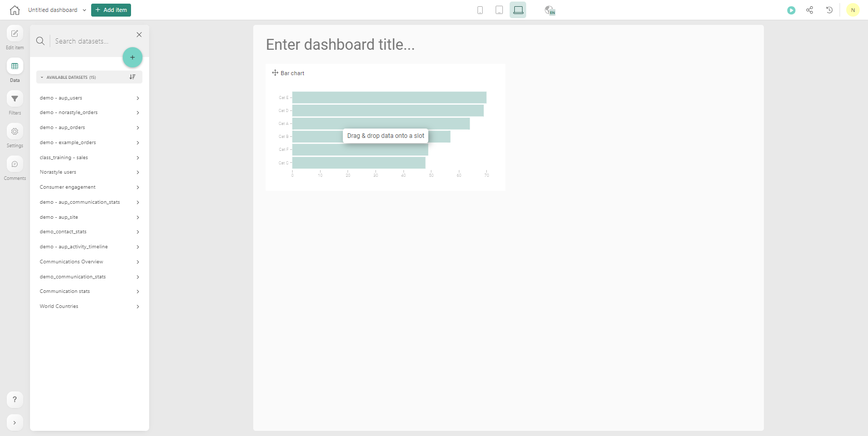Image resolution: width=868 pixels, height=436 pixels.
Task: Click the round add dataset button
Action: pos(133,58)
